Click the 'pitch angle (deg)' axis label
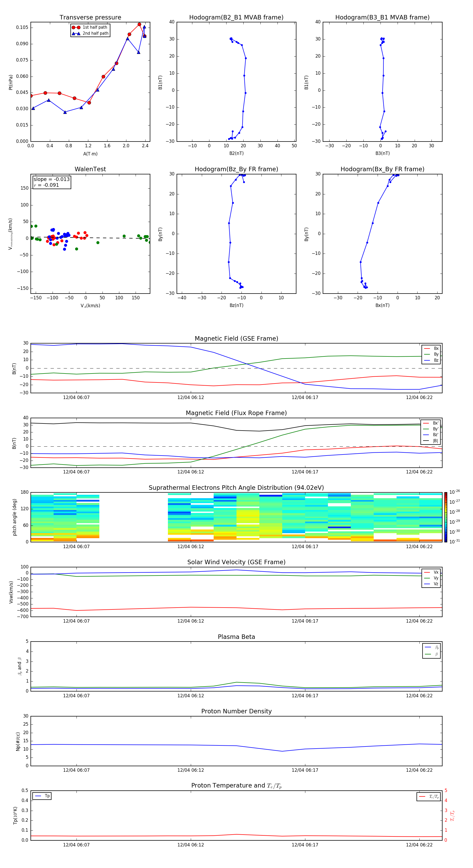 pyautogui.click(x=14, y=517)
